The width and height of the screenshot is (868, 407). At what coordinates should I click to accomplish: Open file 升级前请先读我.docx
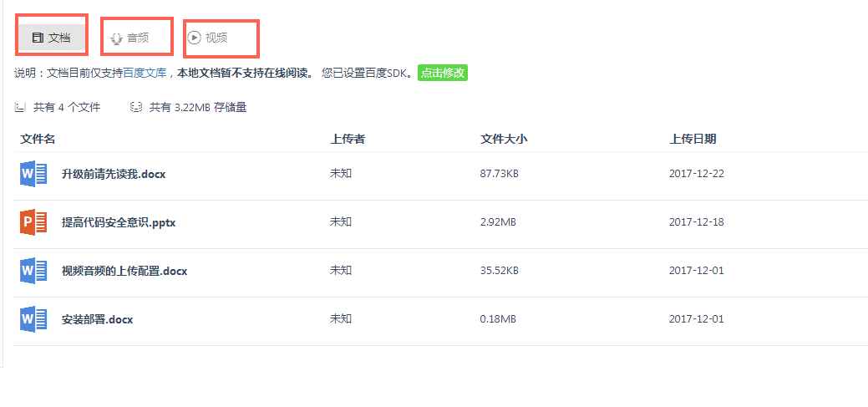[114, 175]
